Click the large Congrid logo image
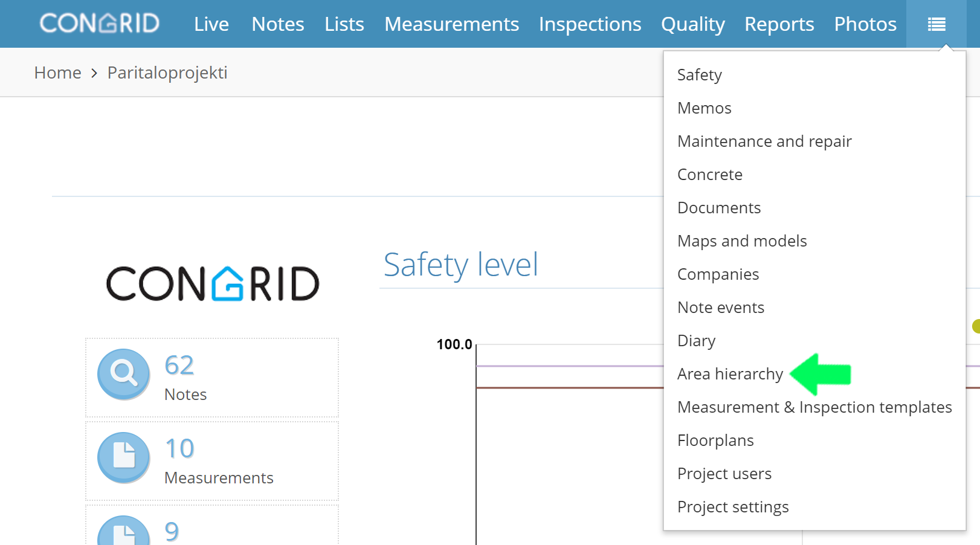 (x=213, y=283)
